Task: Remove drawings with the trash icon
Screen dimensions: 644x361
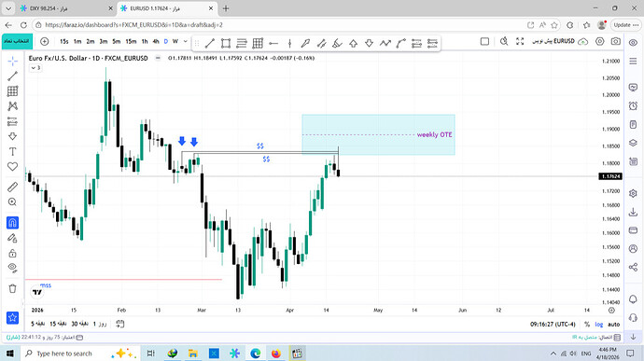Action: pos(12,289)
